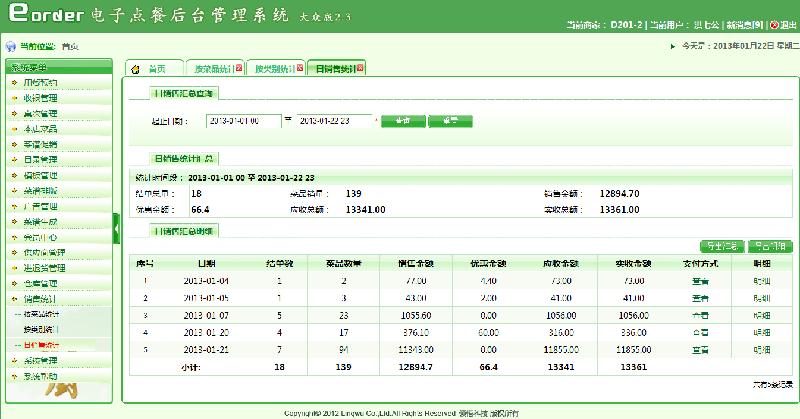This screenshot has width=800, height=419.
Task: Click 查看 payment link for 2013-01-07 row
Action: pyautogui.click(x=700, y=315)
